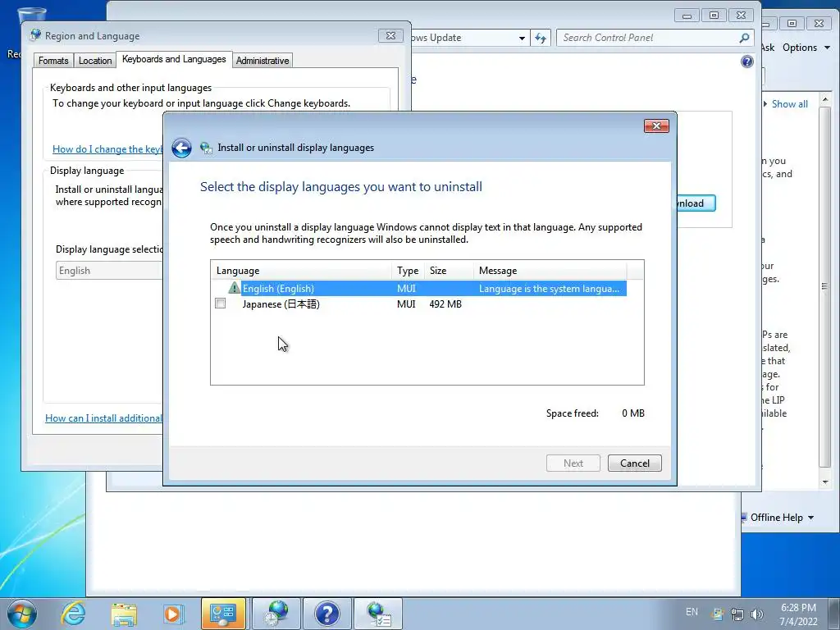Screen dimensions: 840x630
Task: Click the Message column header
Action: [x=550, y=271]
